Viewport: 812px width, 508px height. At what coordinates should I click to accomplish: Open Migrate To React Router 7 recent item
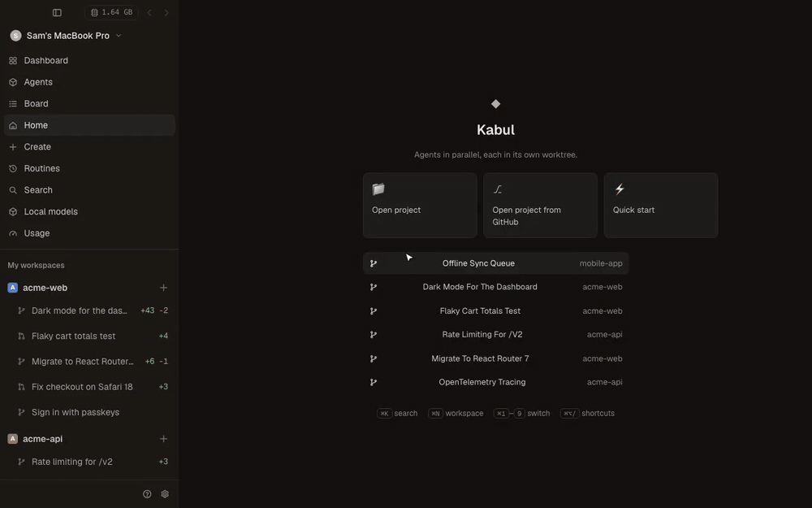coord(496,358)
